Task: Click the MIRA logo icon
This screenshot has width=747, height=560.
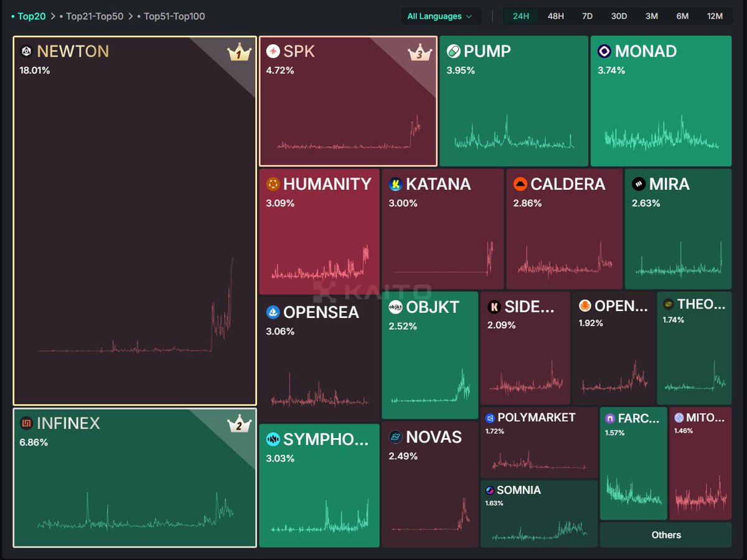Action: [x=639, y=184]
